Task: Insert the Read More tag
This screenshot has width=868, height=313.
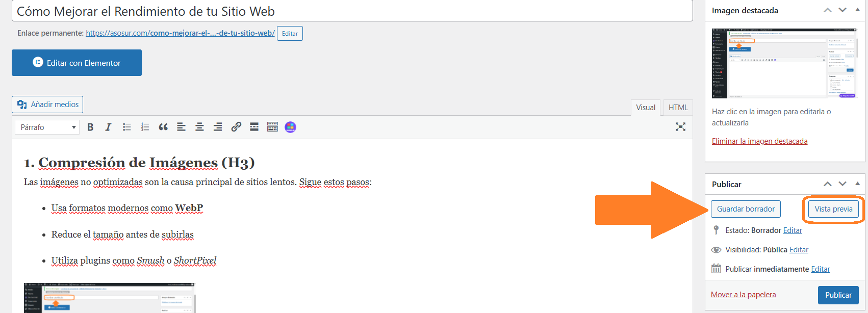Action: (254, 127)
